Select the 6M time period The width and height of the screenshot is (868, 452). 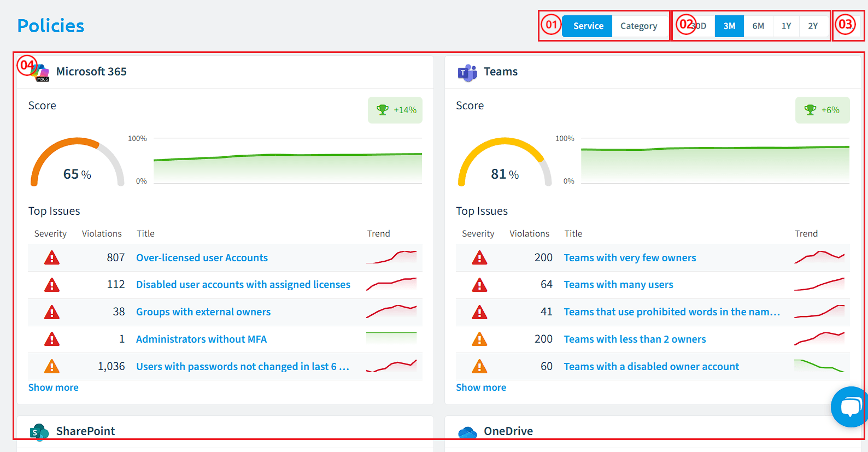758,26
